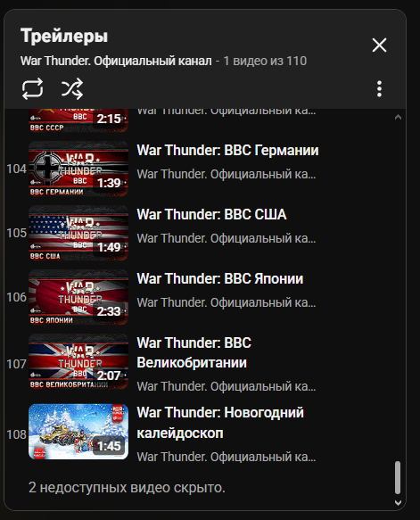Play Новогодний калейдоскоп snowy thumbnail

pos(78,432)
